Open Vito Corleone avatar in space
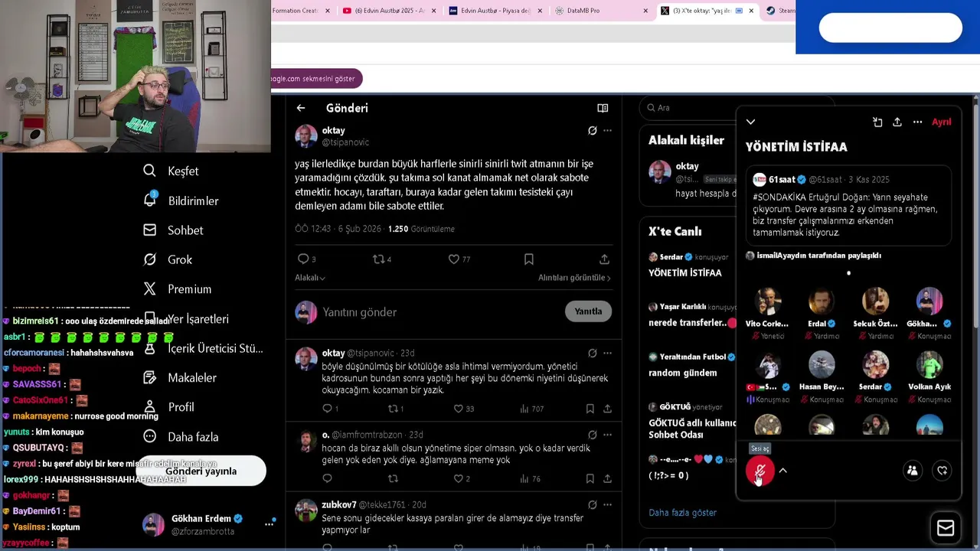The image size is (980, 551). [x=767, y=302]
